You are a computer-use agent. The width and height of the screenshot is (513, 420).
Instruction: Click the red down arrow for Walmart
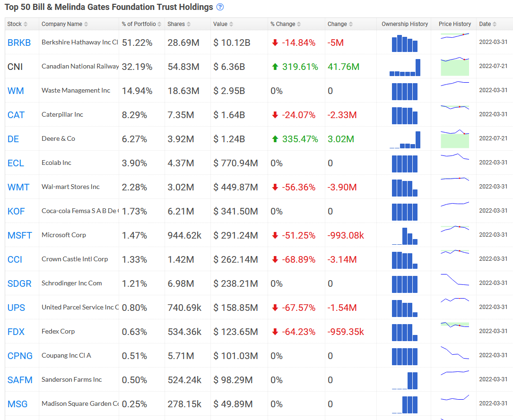pyautogui.click(x=275, y=187)
